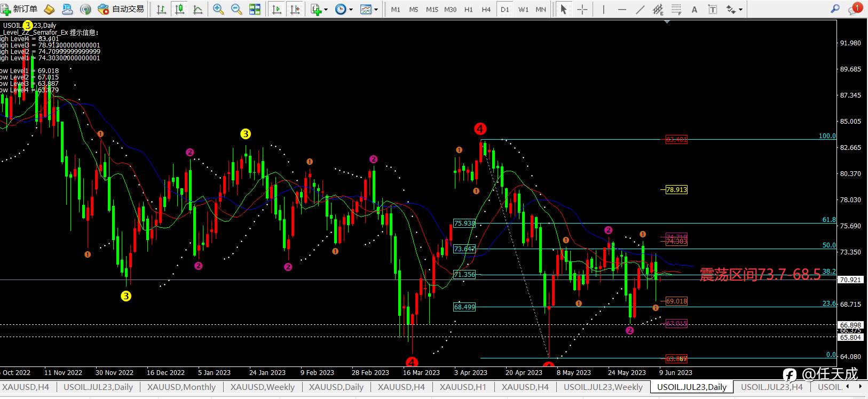The height and width of the screenshot is (399, 868).
Task: Select the H1 timeframe
Action: pos(469,10)
